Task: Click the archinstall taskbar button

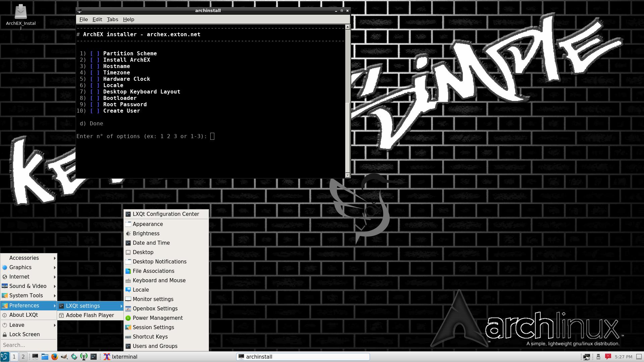Action: click(302, 357)
